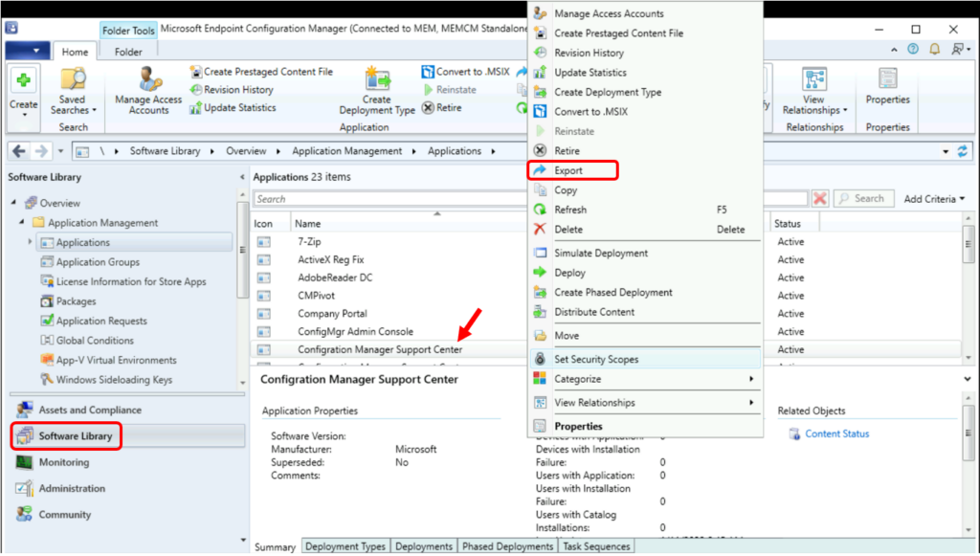
Task: Collapse the navigation pane with the arrow
Action: [242, 177]
